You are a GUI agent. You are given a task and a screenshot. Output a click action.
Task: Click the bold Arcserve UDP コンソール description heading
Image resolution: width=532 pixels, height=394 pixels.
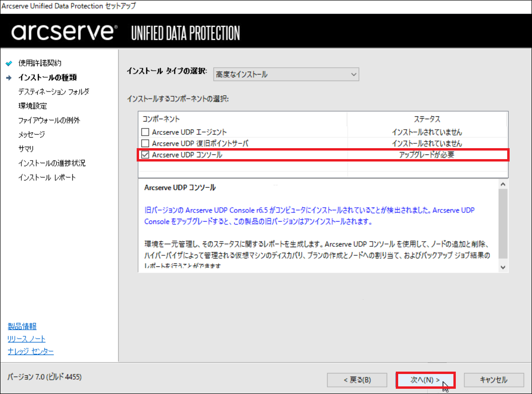pyautogui.click(x=180, y=188)
